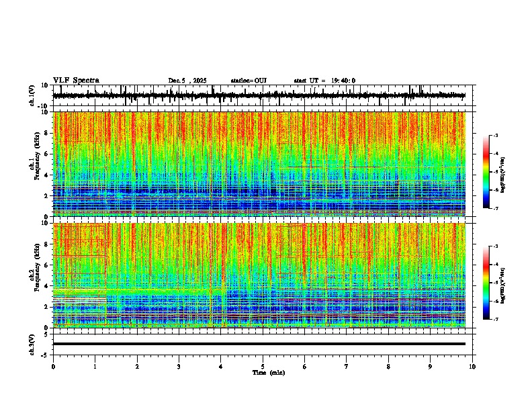
Task: Click the ch.3 flat black trace
Action: [x=259, y=344]
